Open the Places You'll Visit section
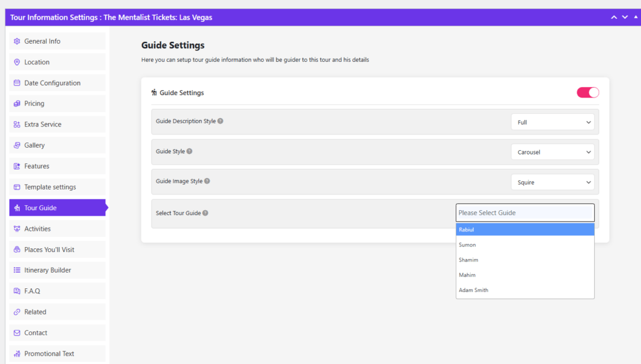 tap(16, 249)
